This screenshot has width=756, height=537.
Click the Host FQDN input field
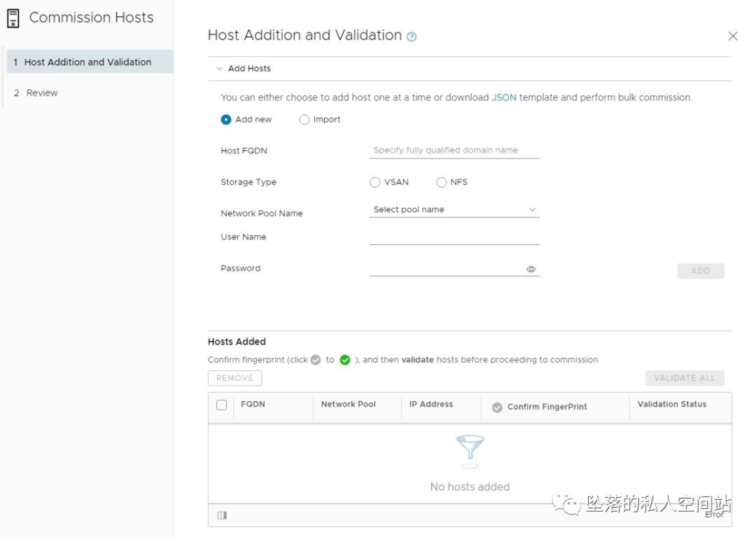point(454,150)
